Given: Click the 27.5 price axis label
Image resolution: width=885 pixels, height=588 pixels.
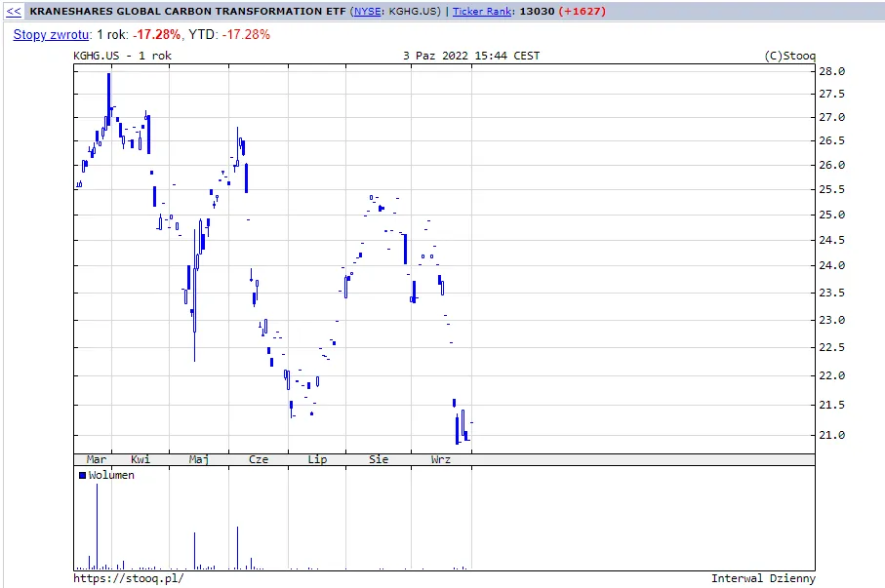Looking at the screenshot, I should [x=832, y=94].
